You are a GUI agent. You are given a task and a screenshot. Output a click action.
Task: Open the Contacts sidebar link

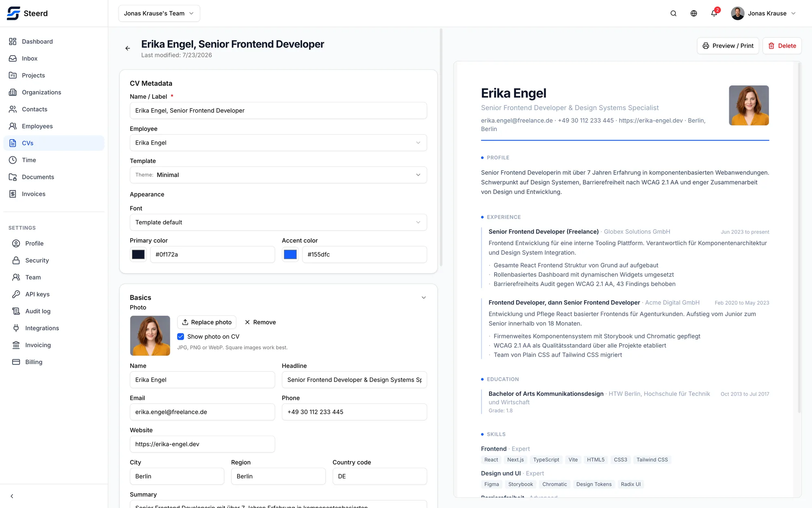click(x=54, y=109)
